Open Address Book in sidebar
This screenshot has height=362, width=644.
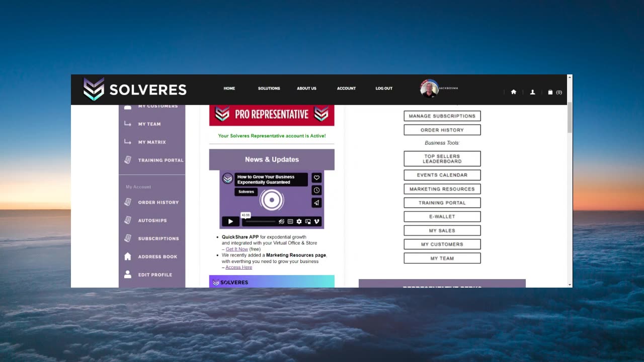(157, 257)
